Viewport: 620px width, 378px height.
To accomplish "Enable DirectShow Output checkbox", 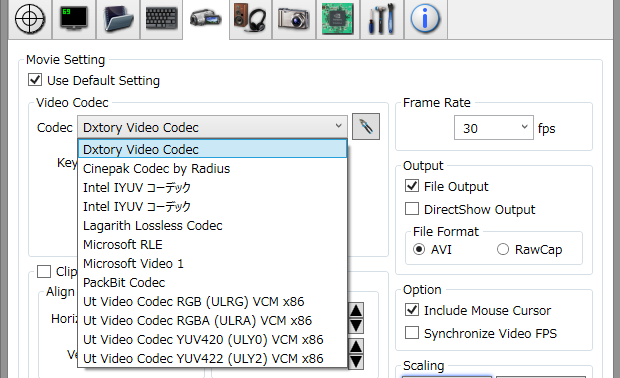I will tap(412, 208).
